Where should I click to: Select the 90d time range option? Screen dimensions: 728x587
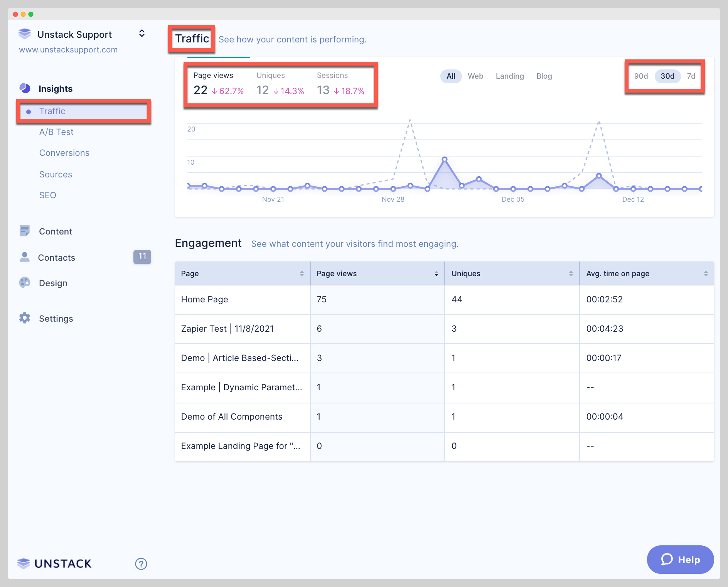[x=641, y=76]
